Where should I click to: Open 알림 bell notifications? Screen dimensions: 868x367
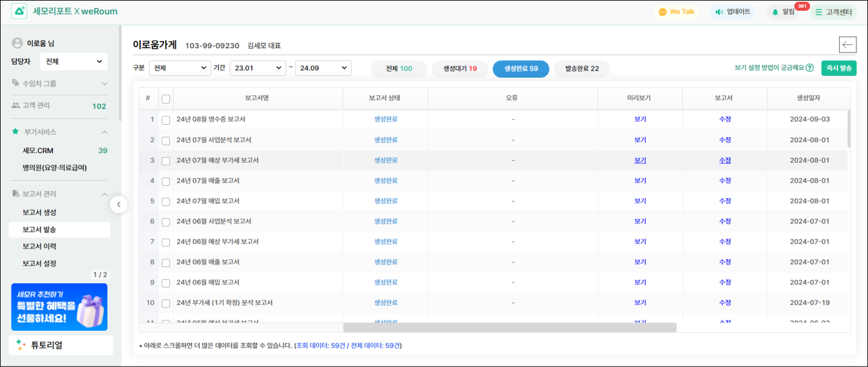point(775,12)
